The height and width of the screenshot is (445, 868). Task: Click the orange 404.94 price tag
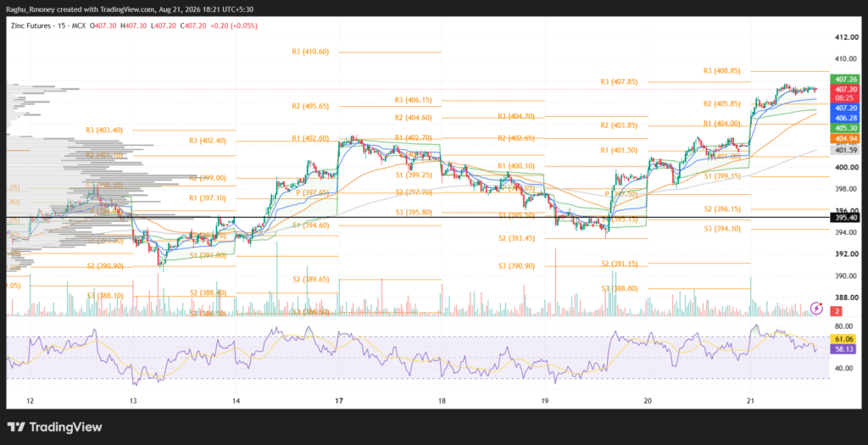(x=846, y=138)
